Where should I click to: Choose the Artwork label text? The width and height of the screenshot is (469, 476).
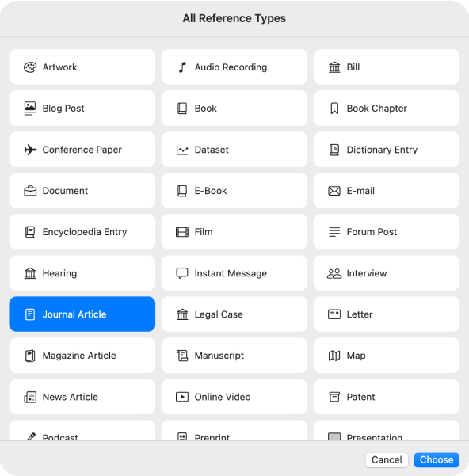59,67
